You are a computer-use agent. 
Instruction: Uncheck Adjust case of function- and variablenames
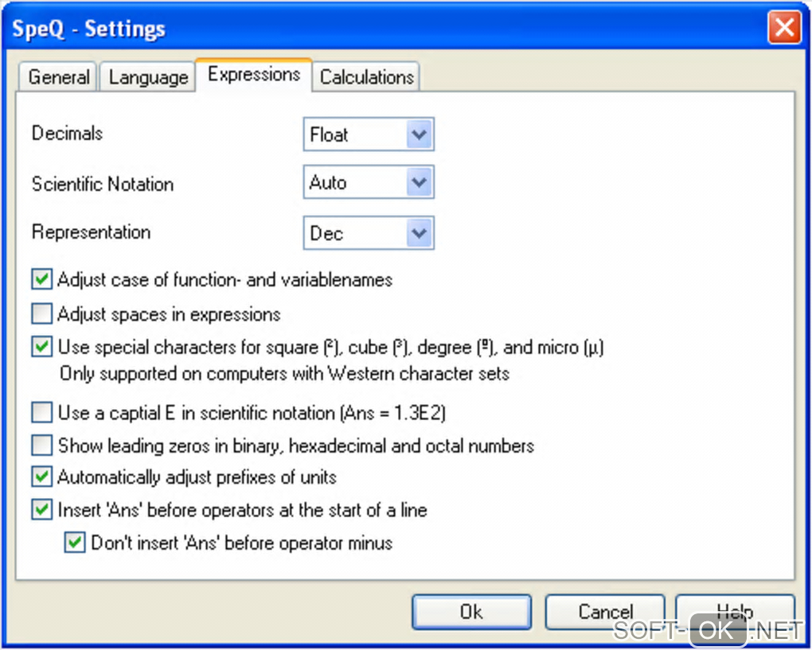[x=42, y=280]
